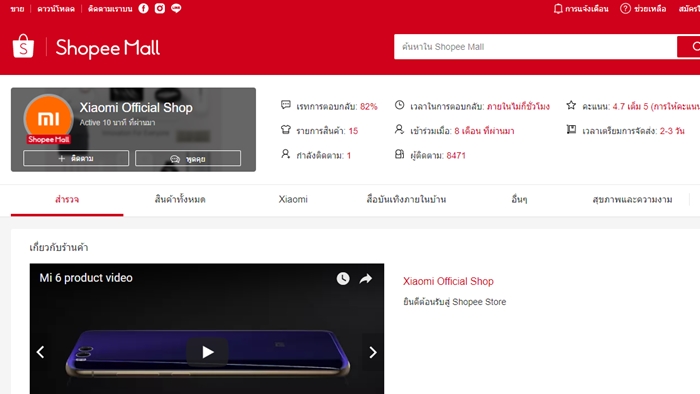700x394 pixels.
Task: Click the Shopee Mall logo text
Action: pos(108,48)
